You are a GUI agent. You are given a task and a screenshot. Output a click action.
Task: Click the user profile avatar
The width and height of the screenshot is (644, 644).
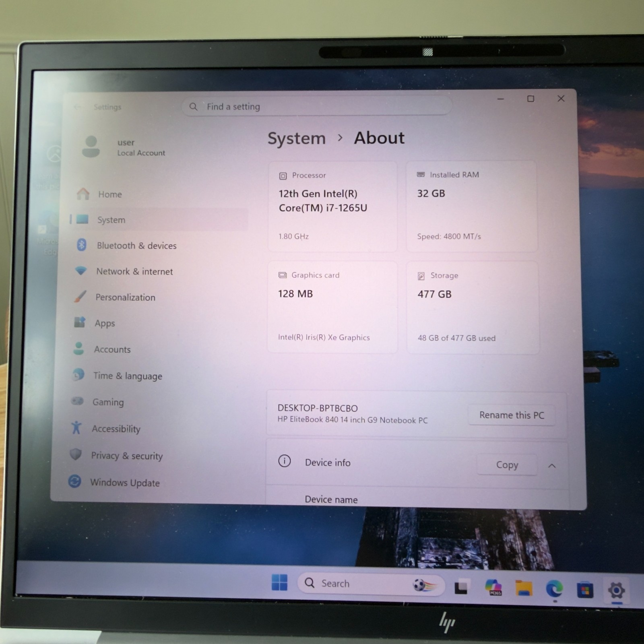pos(91,147)
